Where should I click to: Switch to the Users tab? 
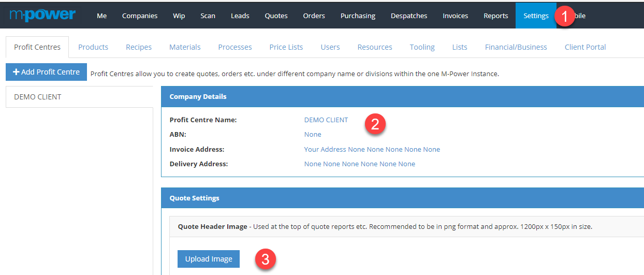coord(330,47)
